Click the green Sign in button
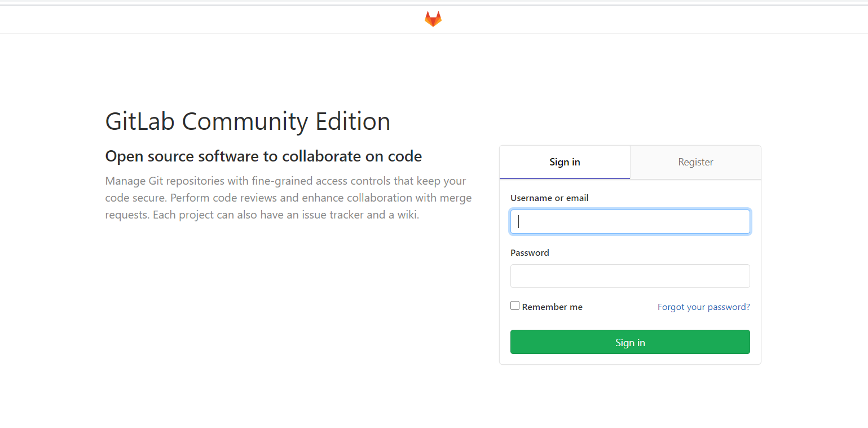Viewport: 868px width, 428px height. point(630,342)
